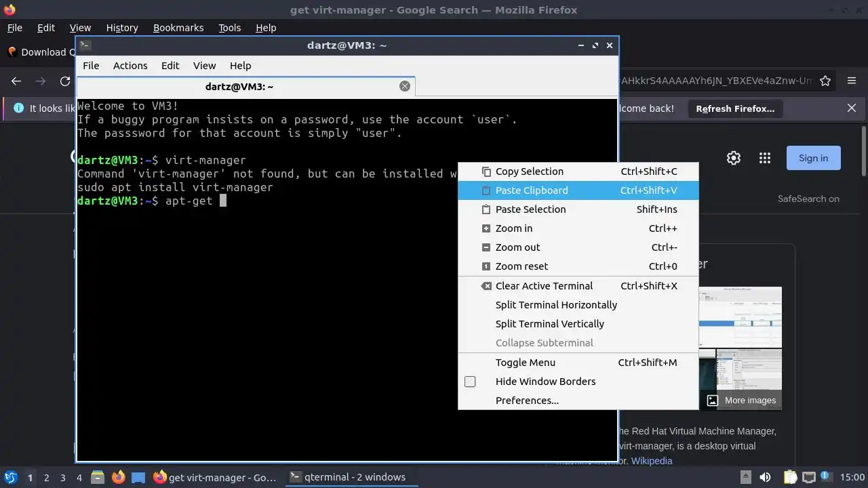
Task: Open the qterminal View menu
Action: tap(204, 66)
